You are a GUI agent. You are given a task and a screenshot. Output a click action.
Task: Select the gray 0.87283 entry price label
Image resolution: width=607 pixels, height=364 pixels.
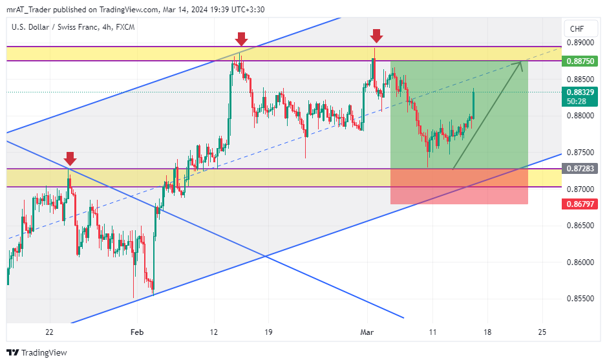tap(580, 169)
